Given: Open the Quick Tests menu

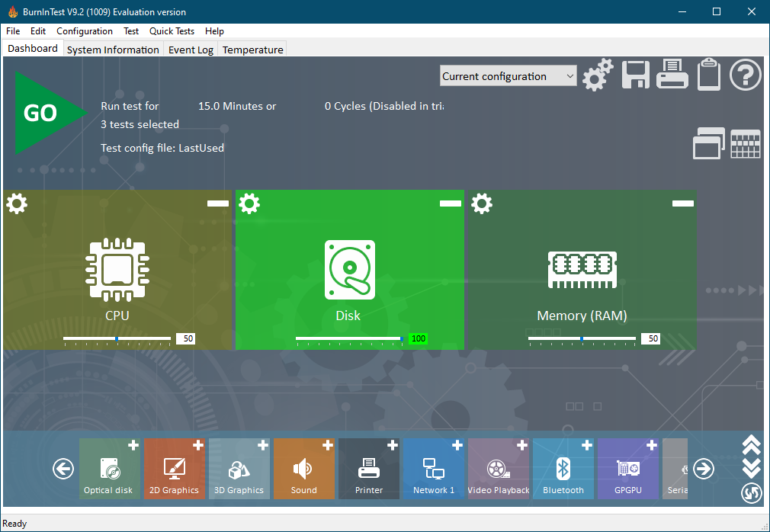Looking at the screenshot, I should point(172,31).
